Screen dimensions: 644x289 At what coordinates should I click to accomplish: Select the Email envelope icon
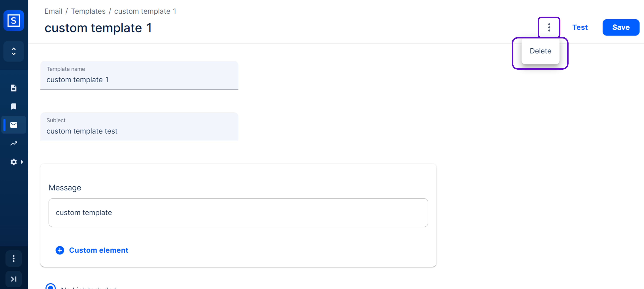(x=13, y=125)
